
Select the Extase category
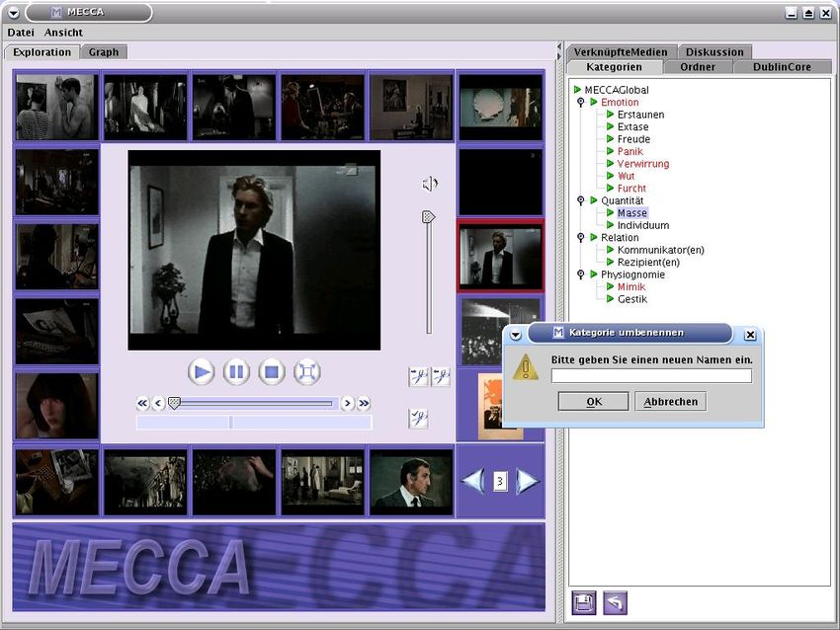coord(632,126)
